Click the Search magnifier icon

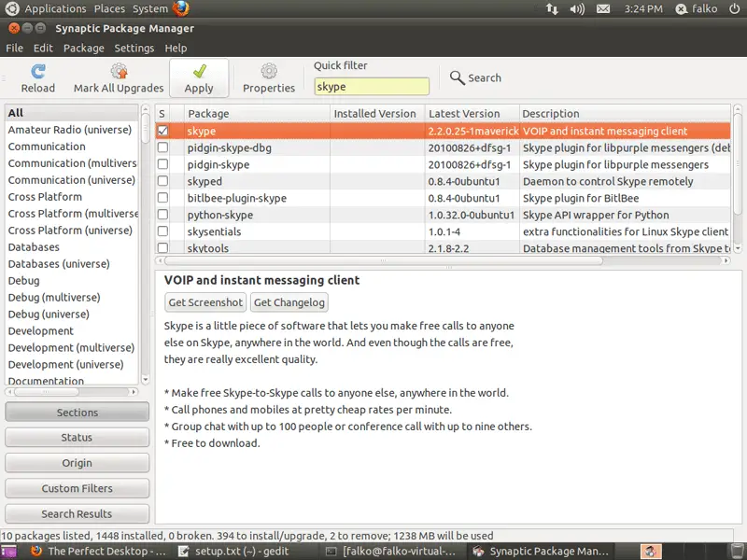(x=457, y=77)
